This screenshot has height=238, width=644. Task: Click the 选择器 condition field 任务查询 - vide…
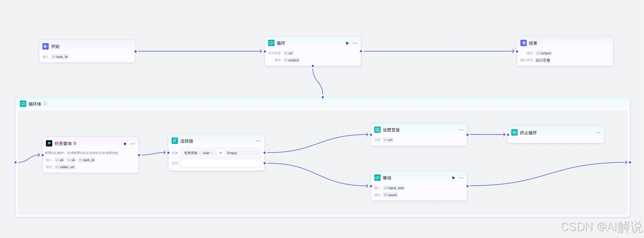199,153
